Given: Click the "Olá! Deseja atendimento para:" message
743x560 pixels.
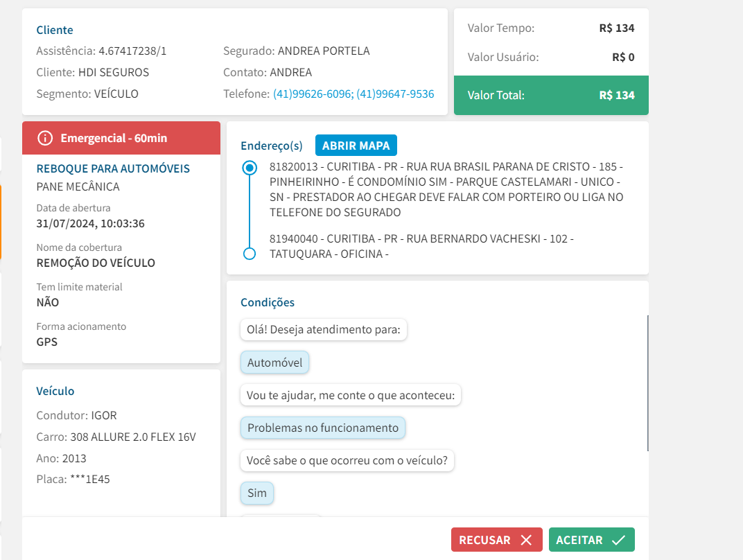Looking at the screenshot, I should pyautogui.click(x=324, y=330).
